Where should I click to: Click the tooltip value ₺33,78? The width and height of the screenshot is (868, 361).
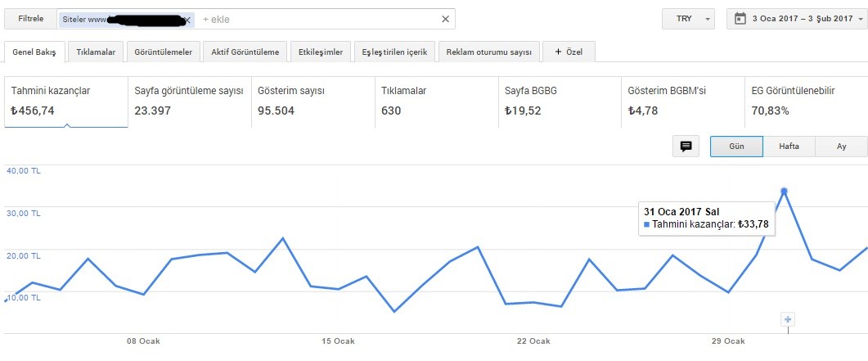click(753, 224)
